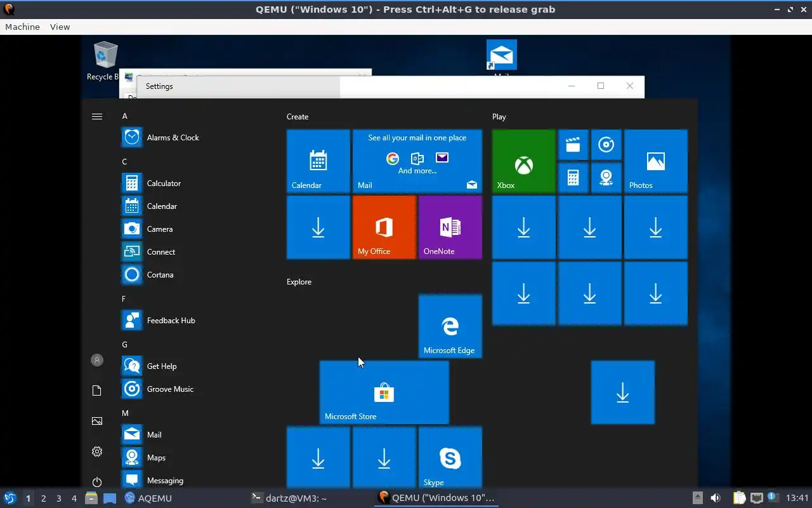Open the Mail shortcut on the desktop
The image size is (812, 508).
(x=502, y=58)
